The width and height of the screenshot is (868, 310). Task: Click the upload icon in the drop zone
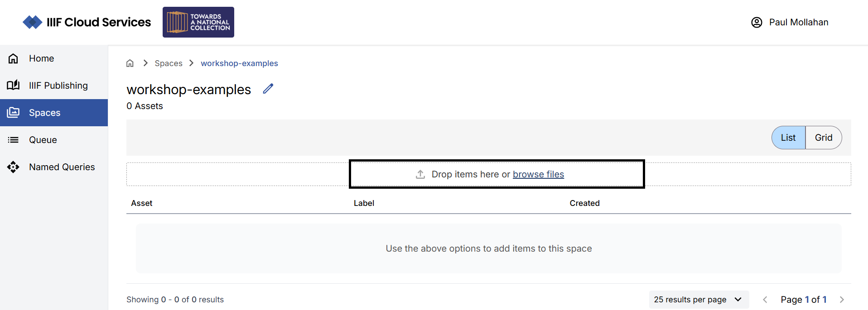[420, 174]
